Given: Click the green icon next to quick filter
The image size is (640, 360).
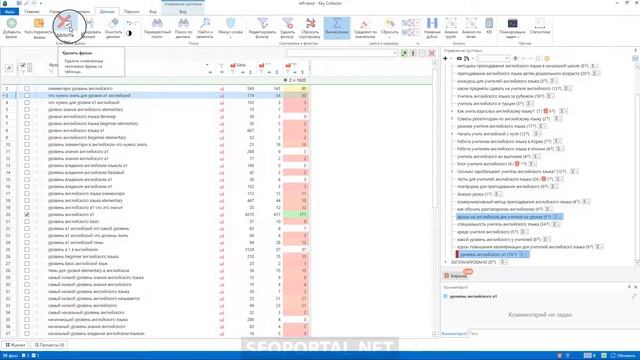Looking at the screenshot, I should click(x=404, y=53).
